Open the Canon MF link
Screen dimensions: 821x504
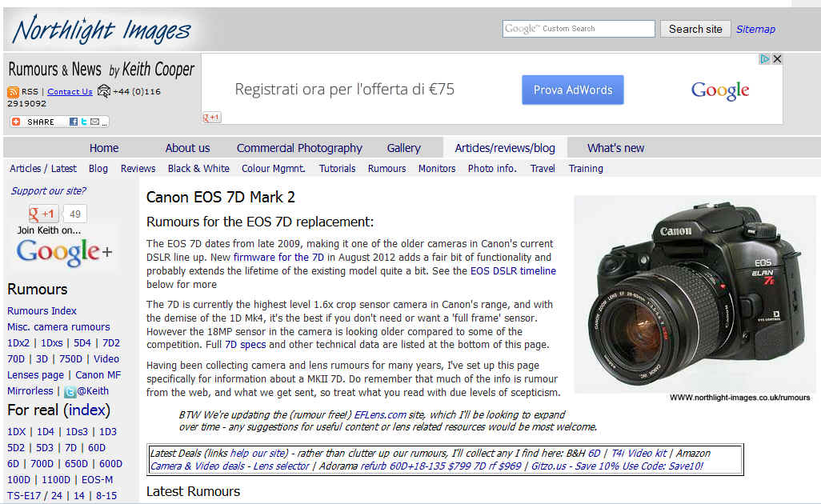pyautogui.click(x=98, y=375)
